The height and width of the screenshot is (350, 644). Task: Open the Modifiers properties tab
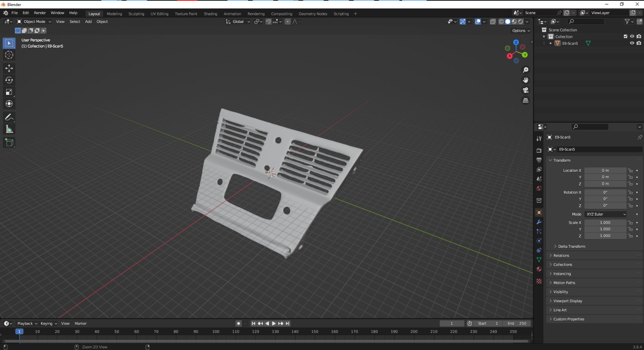pos(539,222)
